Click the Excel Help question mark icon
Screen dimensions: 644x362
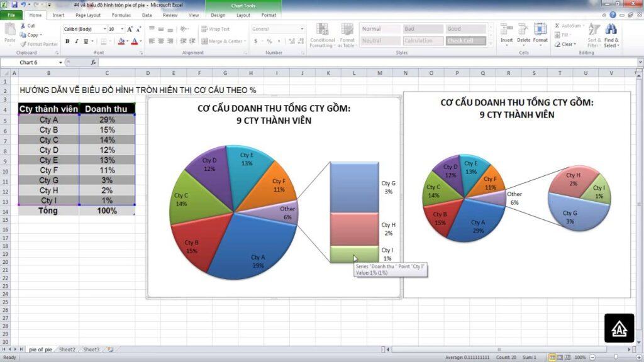click(613, 15)
